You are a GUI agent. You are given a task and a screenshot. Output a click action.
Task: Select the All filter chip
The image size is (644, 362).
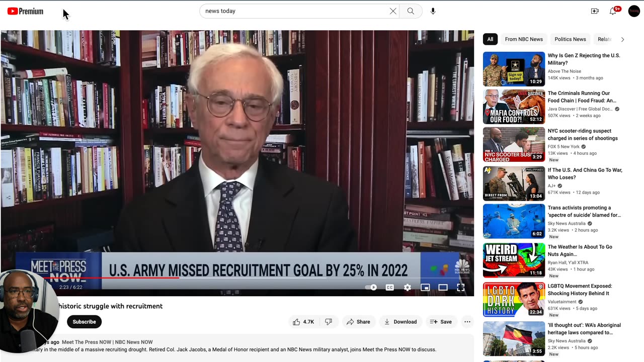490,39
